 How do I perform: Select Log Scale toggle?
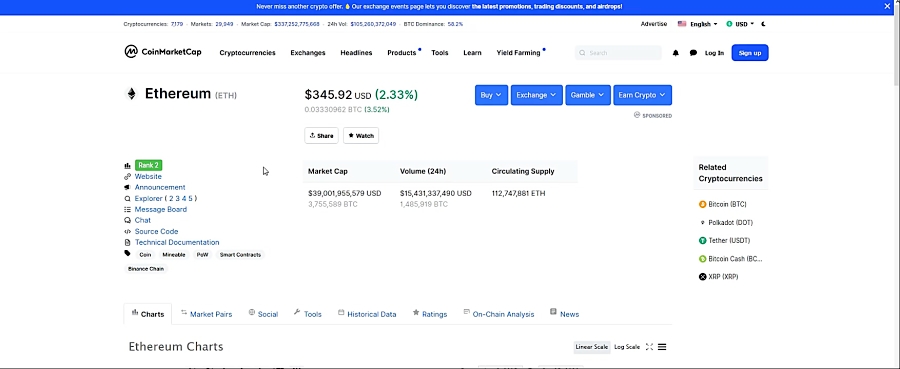pyautogui.click(x=627, y=347)
